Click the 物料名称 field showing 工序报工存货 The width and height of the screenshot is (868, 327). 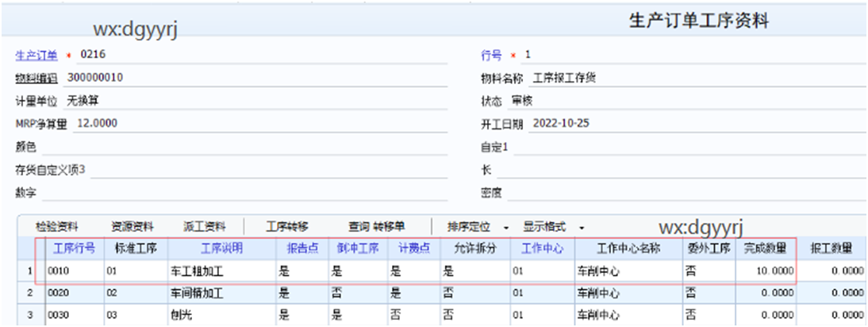tap(697, 79)
